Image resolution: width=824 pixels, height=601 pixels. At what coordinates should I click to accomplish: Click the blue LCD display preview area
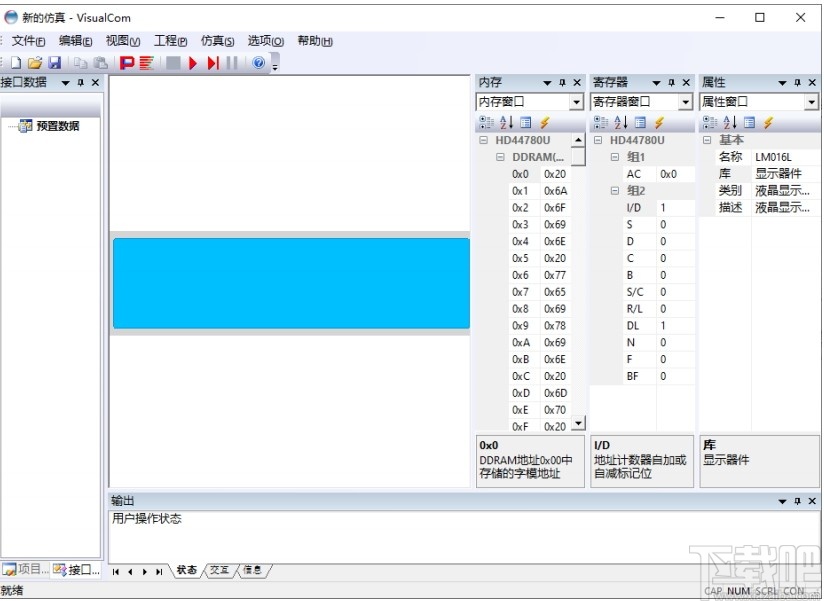click(290, 283)
